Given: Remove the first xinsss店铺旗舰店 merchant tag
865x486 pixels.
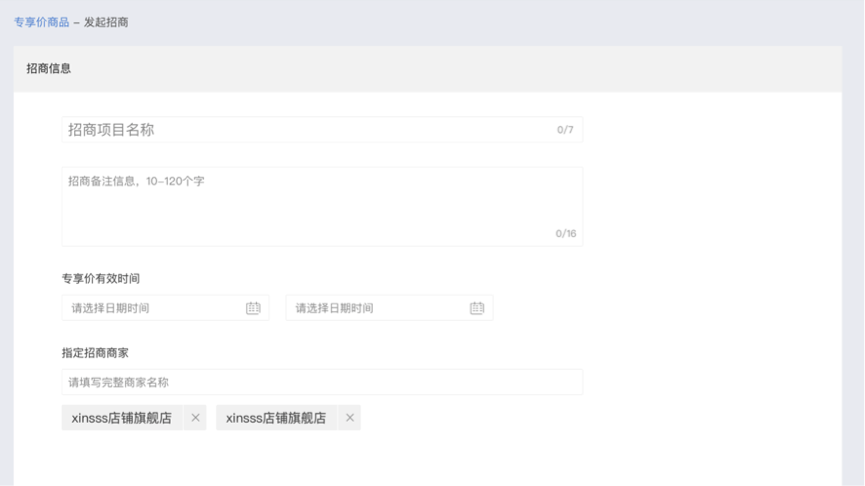Looking at the screenshot, I should tap(195, 418).
